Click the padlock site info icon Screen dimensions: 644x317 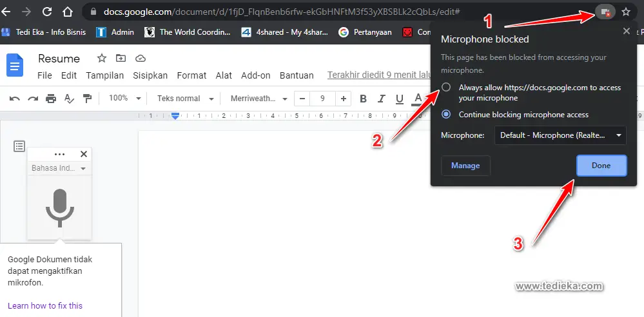pyautogui.click(x=93, y=12)
